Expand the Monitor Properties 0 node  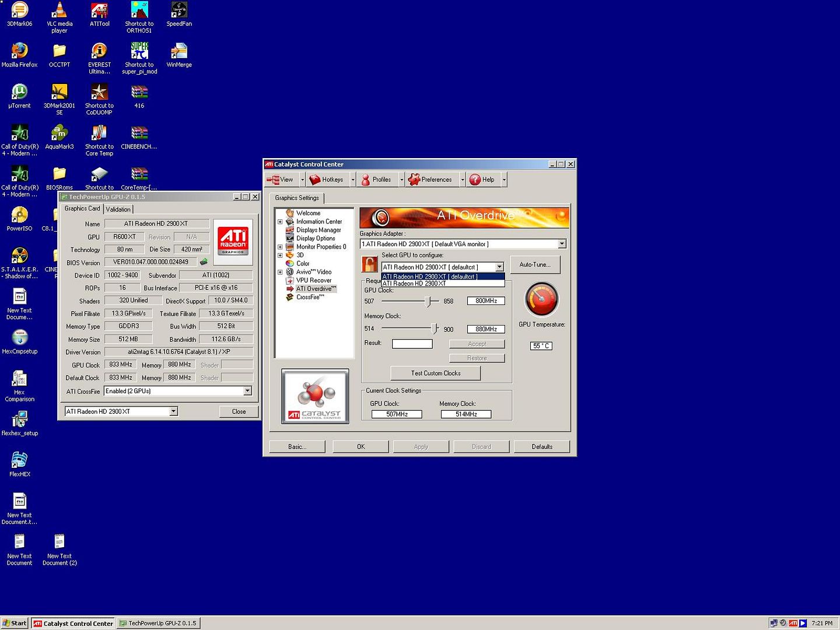coord(280,247)
